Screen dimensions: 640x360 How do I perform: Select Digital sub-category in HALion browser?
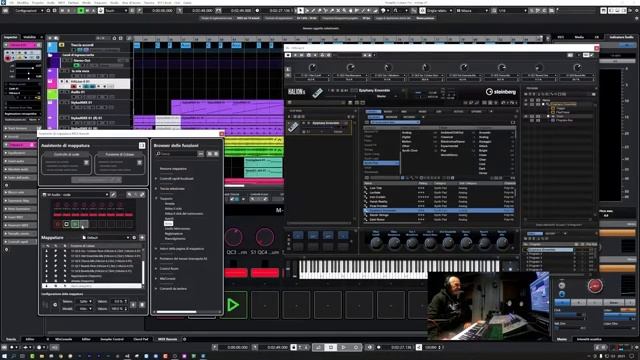click(407, 137)
